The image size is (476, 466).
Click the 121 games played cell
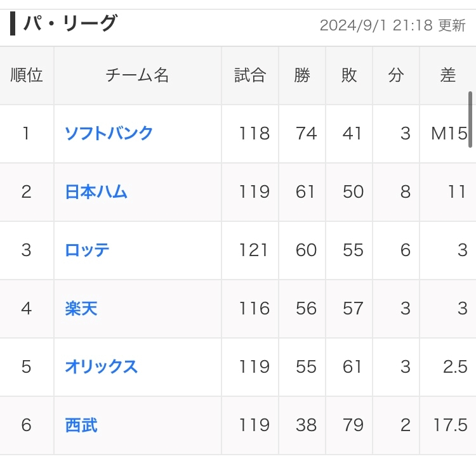(254, 250)
